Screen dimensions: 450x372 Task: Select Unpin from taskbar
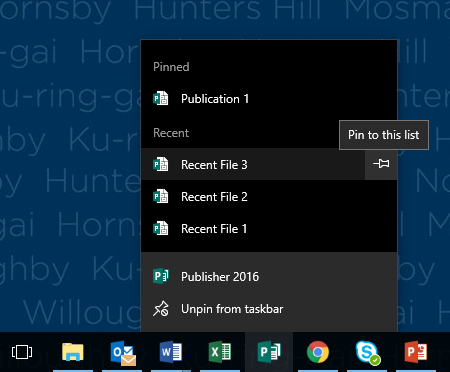(269, 309)
